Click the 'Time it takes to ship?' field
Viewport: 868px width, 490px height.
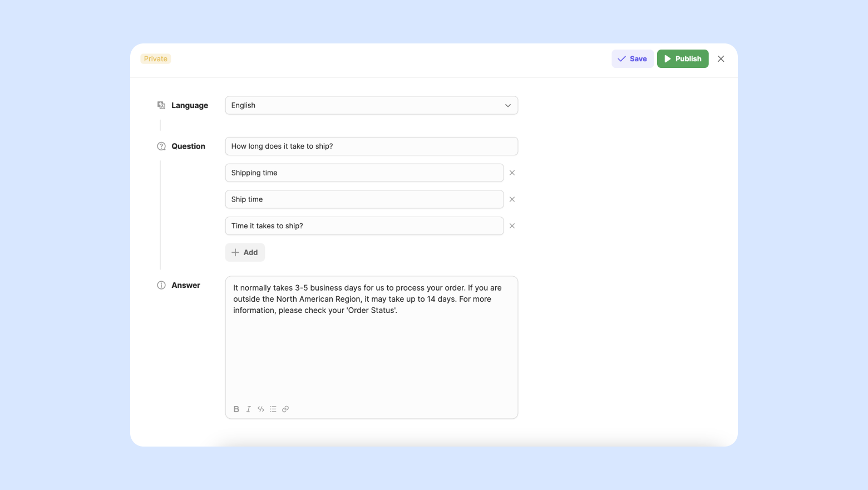364,226
